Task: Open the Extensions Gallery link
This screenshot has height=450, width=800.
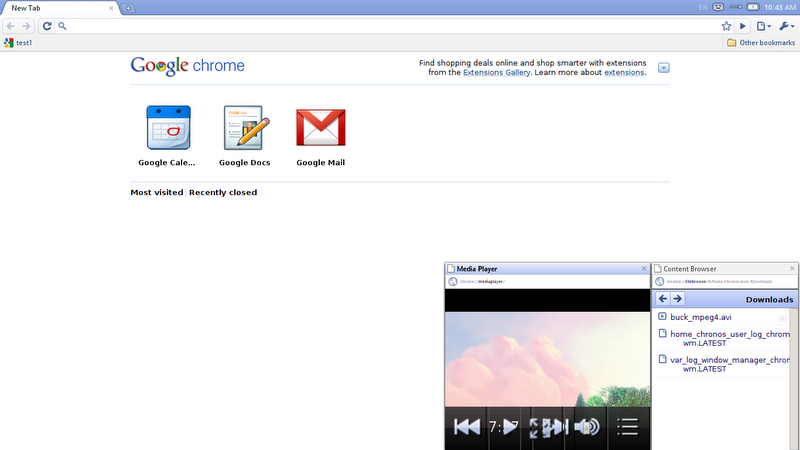Action: pos(496,72)
